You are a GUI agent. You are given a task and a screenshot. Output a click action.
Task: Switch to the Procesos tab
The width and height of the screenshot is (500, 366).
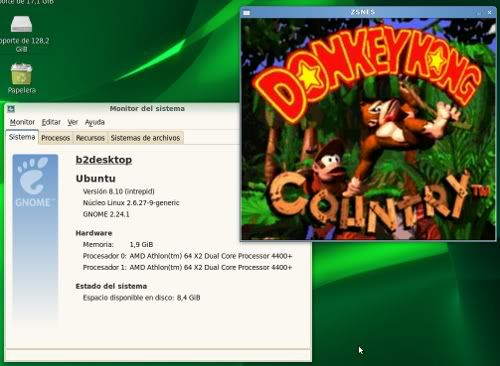56,138
